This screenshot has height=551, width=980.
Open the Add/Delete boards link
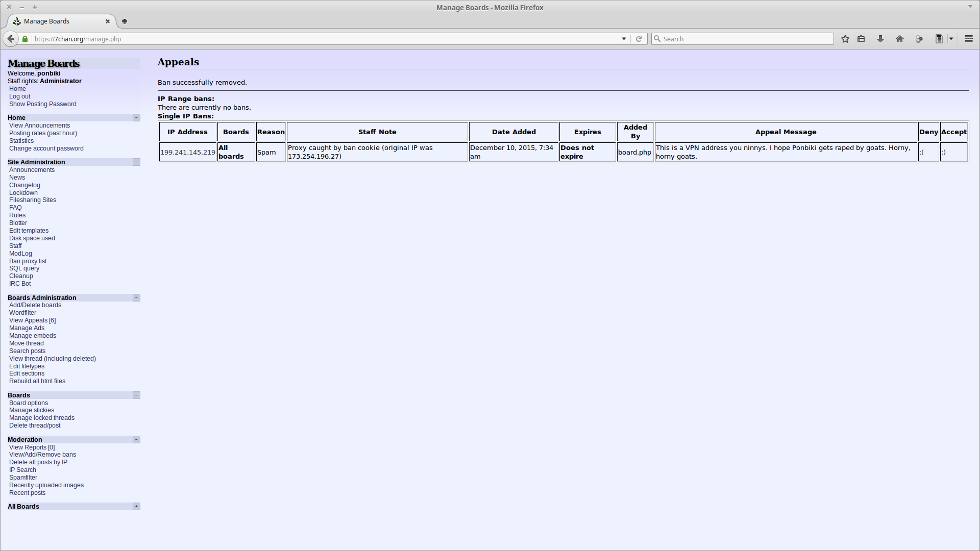pyautogui.click(x=35, y=305)
